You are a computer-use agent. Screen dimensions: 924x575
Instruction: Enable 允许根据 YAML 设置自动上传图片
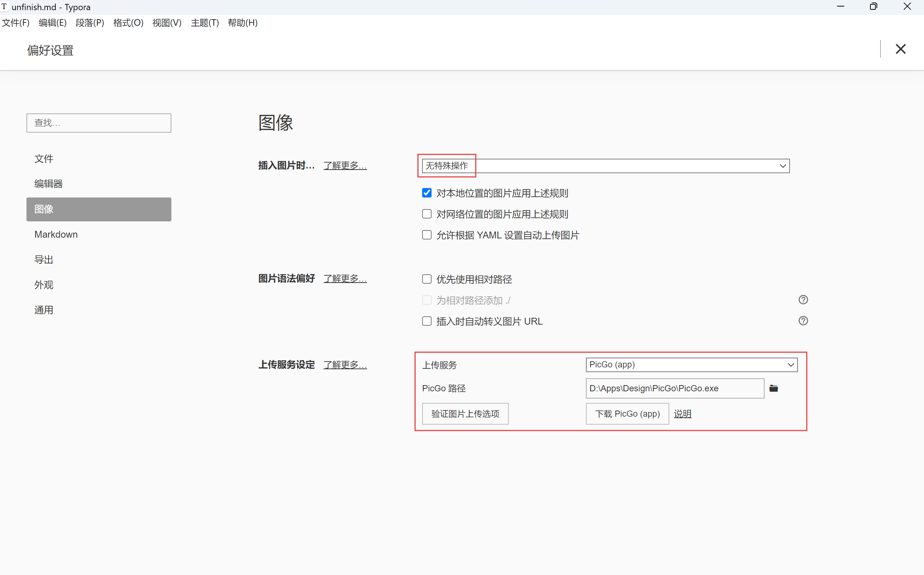coord(426,235)
